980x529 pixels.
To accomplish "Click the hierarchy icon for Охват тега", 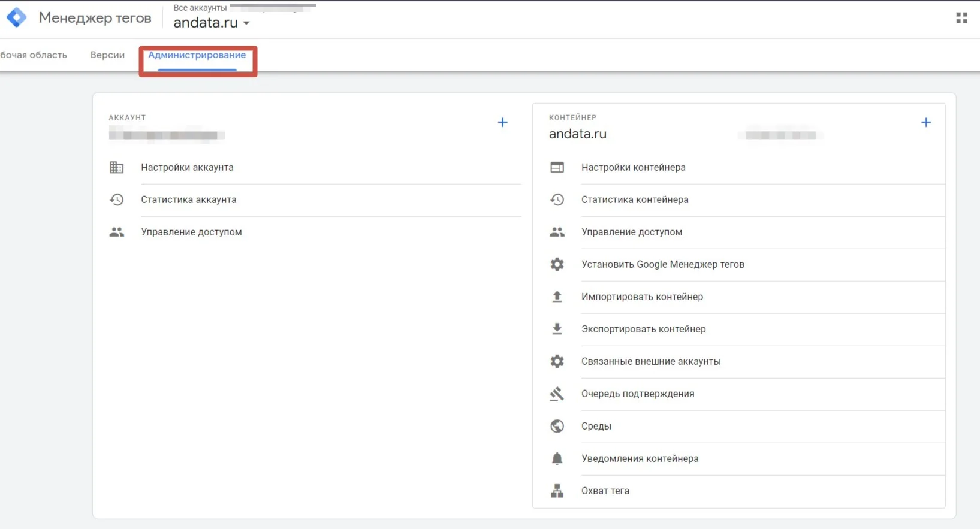I will pyautogui.click(x=557, y=491).
